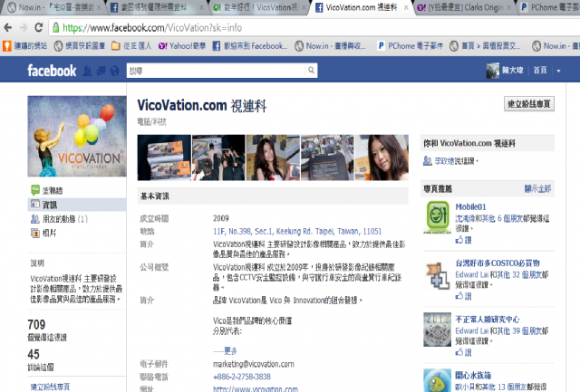Click the Edward Lai link under 不正常人類研究中心
This screenshot has height=392, width=580.
(471, 330)
